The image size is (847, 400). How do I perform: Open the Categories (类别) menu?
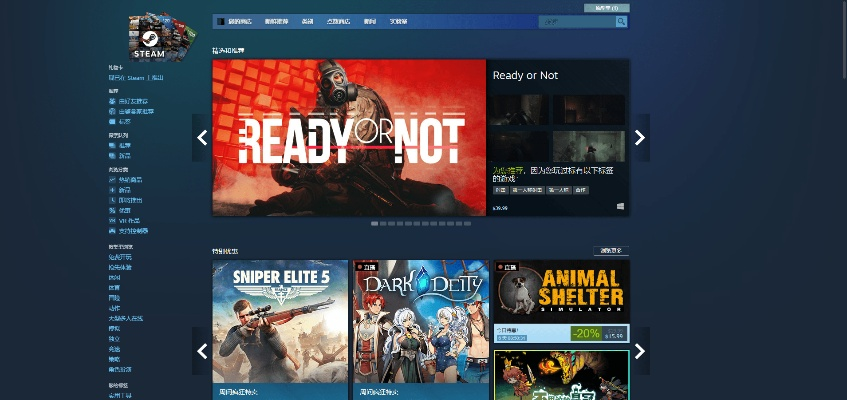pyautogui.click(x=307, y=22)
